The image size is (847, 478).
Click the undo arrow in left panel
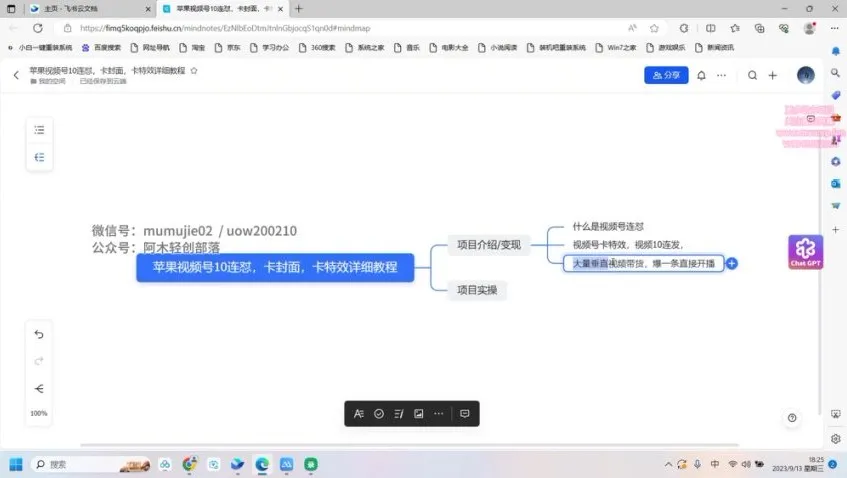click(x=39, y=334)
